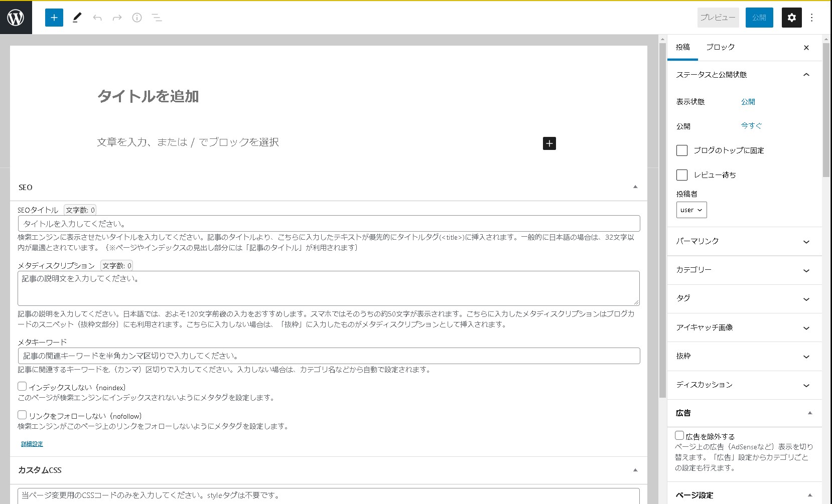Click the settings gear icon
832x504 pixels.
click(x=791, y=18)
